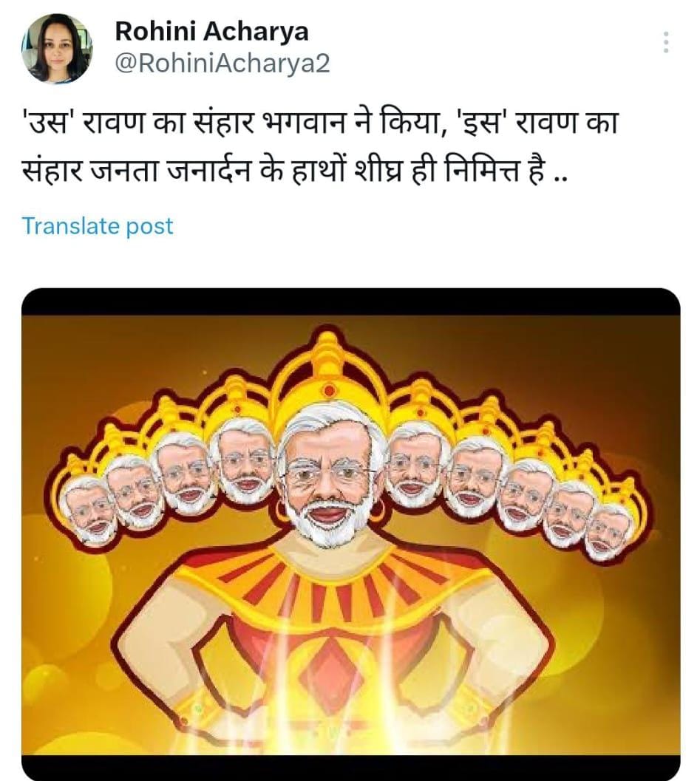Image resolution: width=700 pixels, height=781 pixels.
Task: Translate the Hindi tweet text
Action: coord(98,227)
